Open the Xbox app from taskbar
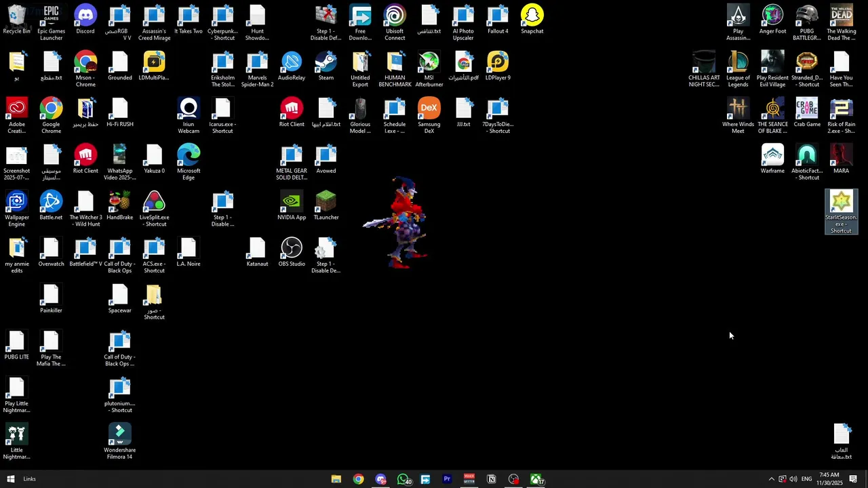This screenshot has height=488, width=868. coord(536,479)
